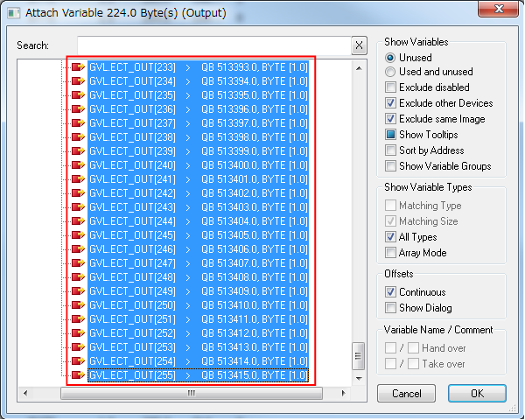Enable Sort by Address option
The height and width of the screenshot is (420, 525).
pos(391,150)
